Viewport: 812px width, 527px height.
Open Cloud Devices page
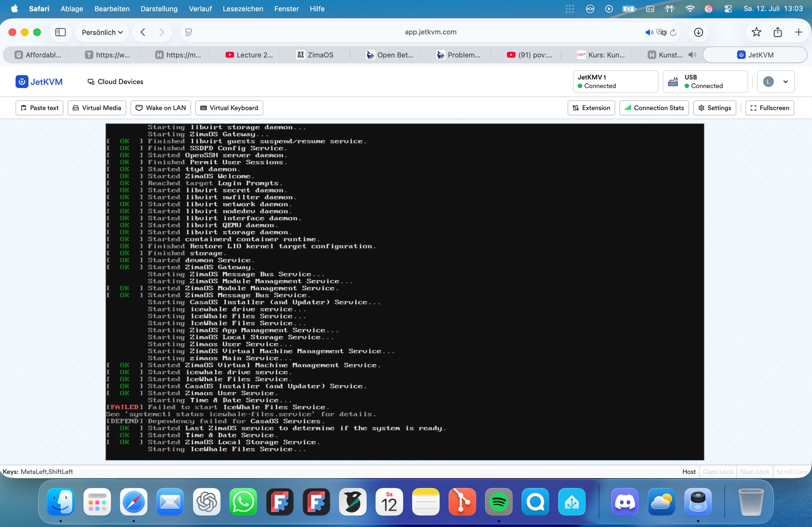(x=115, y=82)
